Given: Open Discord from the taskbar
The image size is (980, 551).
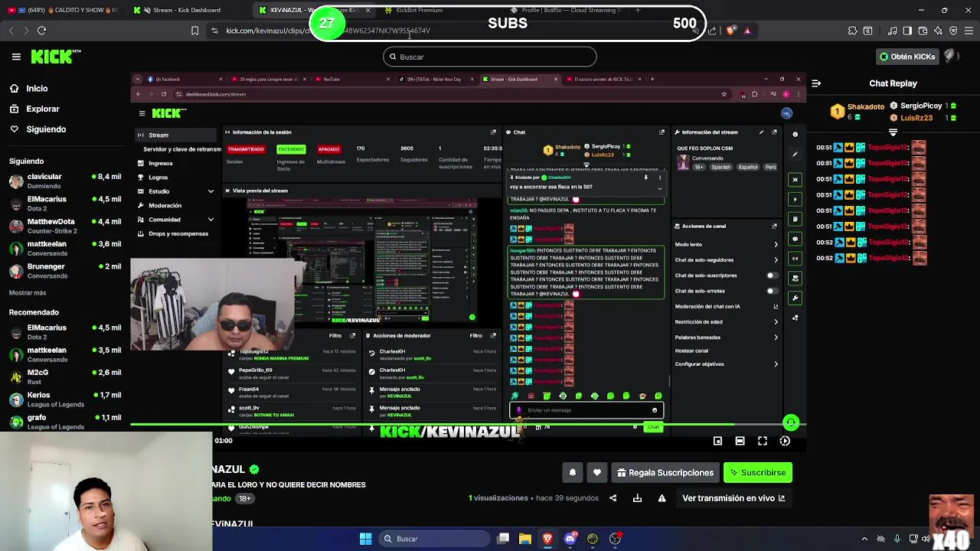Looking at the screenshot, I should click(x=570, y=539).
